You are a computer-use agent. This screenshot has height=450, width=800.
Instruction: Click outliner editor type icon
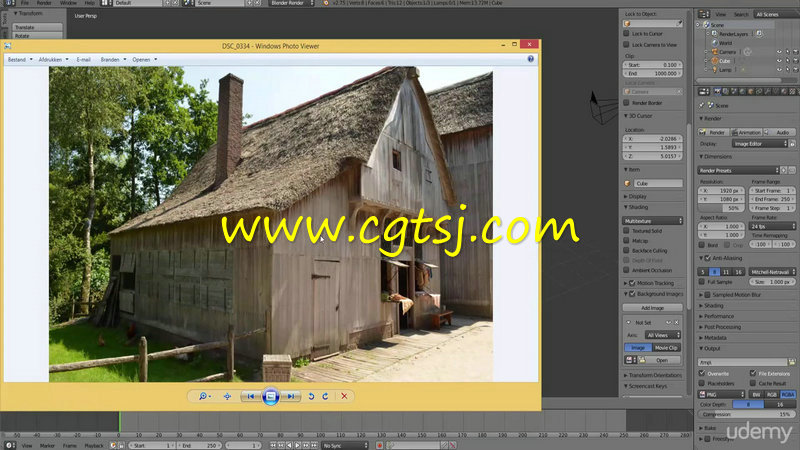[x=704, y=14]
